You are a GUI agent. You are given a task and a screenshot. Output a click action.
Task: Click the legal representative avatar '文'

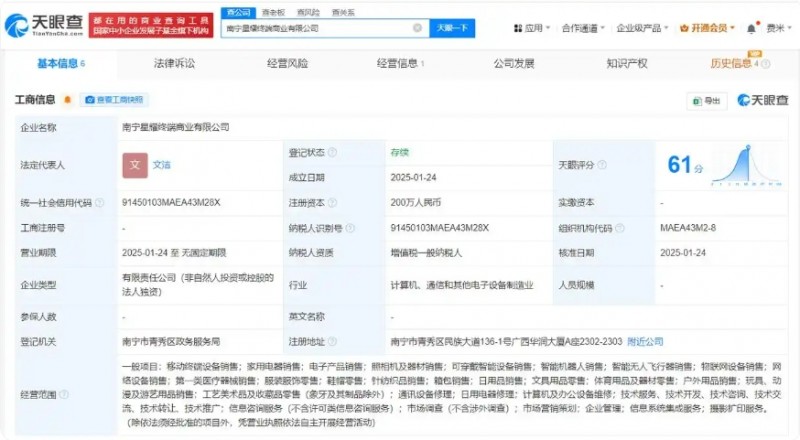pos(135,165)
